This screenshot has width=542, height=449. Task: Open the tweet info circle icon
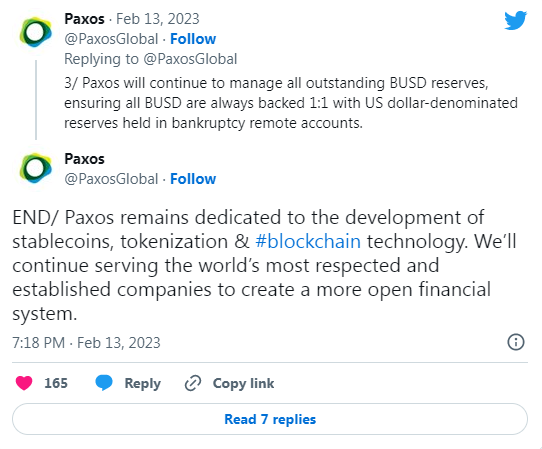click(516, 342)
